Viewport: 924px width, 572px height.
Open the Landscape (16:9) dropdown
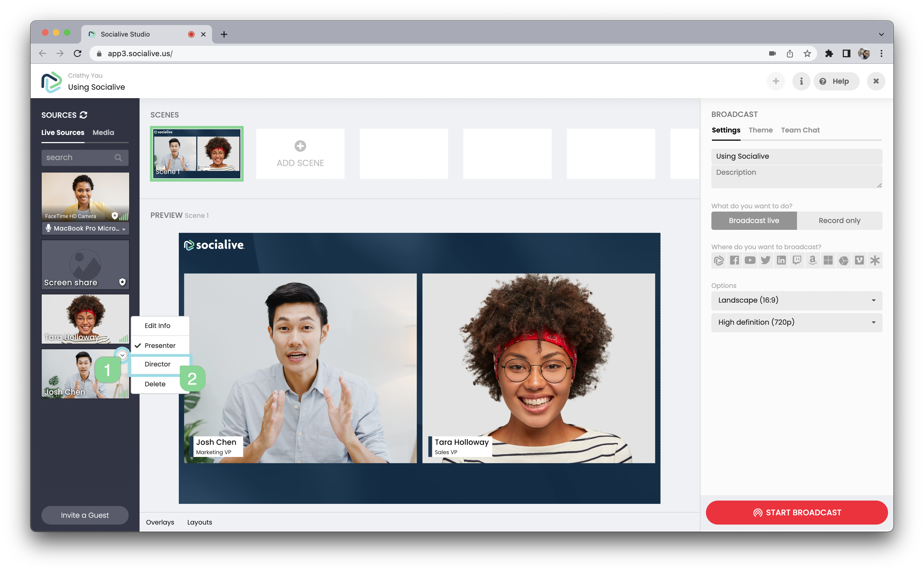pos(796,300)
